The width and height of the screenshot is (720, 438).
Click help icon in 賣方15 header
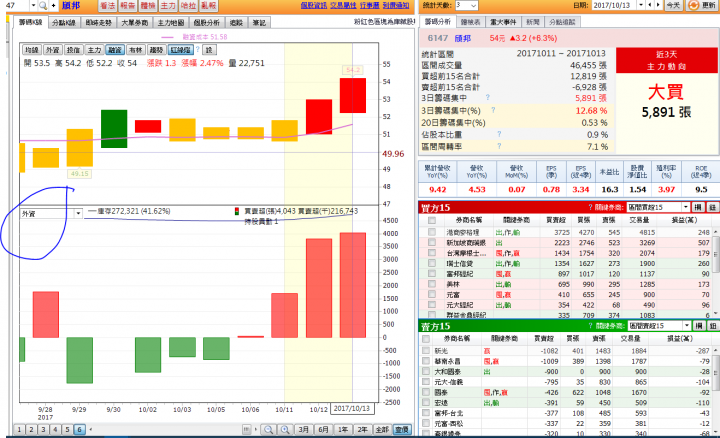coord(591,326)
